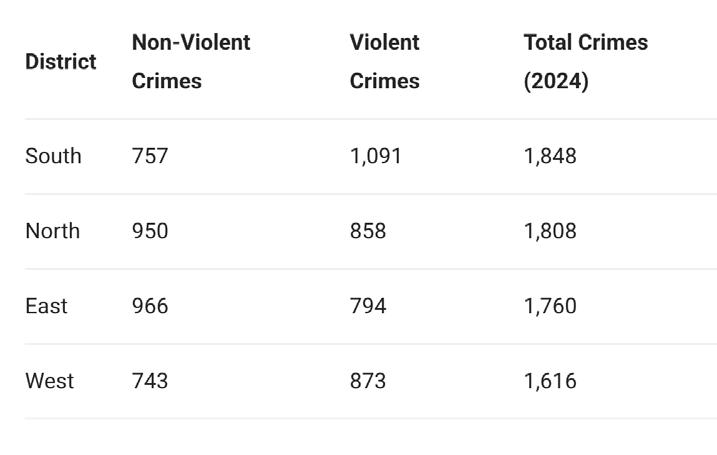The image size is (717, 455).
Task: Click West non-violent value 743
Action: click(x=150, y=381)
